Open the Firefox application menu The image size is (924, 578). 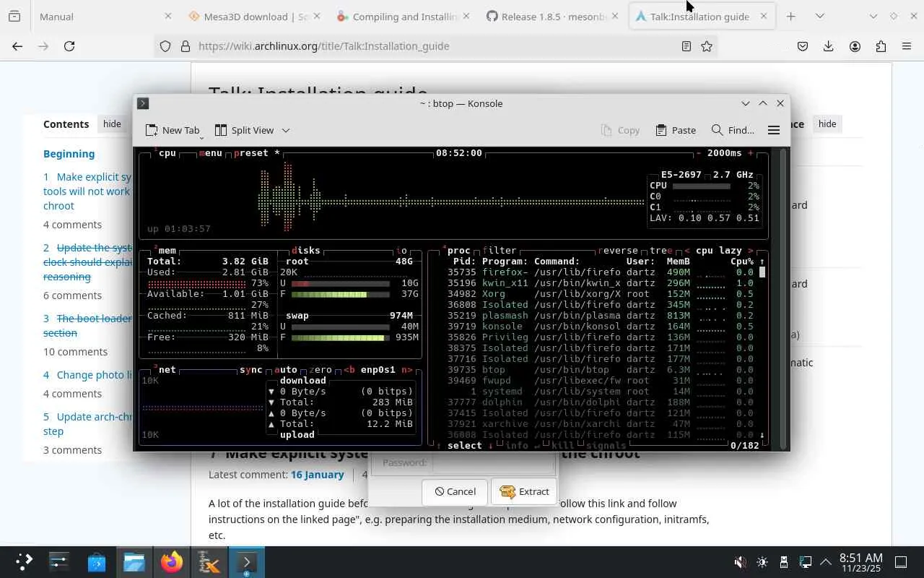tap(907, 46)
